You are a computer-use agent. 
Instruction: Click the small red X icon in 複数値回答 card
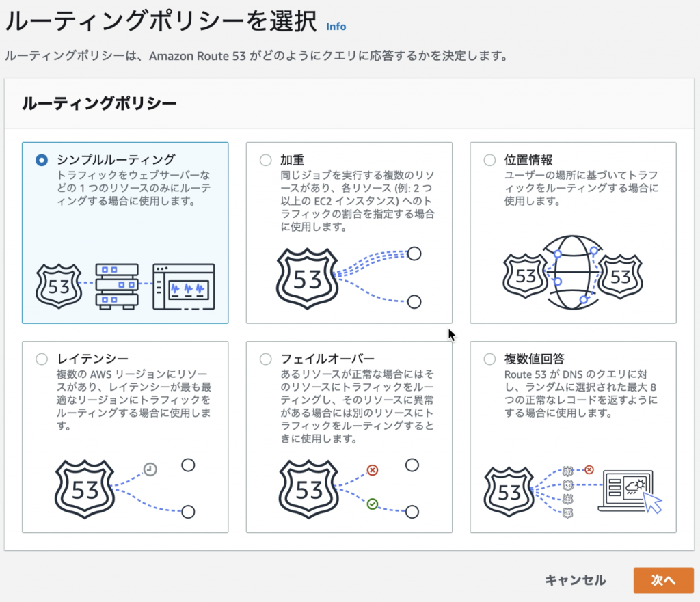[589, 469]
